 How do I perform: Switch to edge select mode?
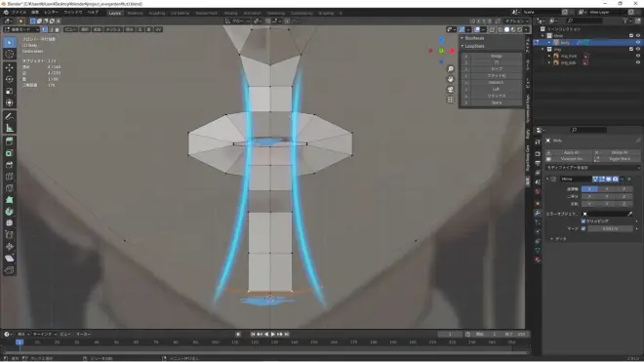[51, 29]
